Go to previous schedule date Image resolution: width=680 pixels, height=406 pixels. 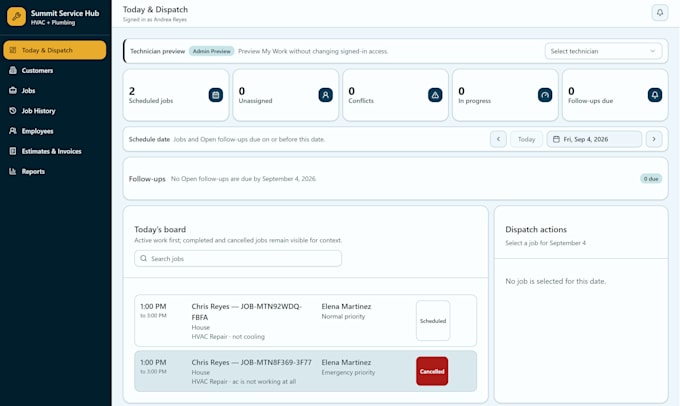point(498,139)
